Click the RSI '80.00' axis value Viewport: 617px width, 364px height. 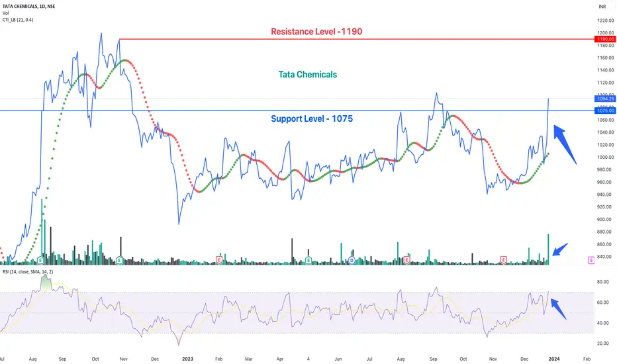(603, 282)
